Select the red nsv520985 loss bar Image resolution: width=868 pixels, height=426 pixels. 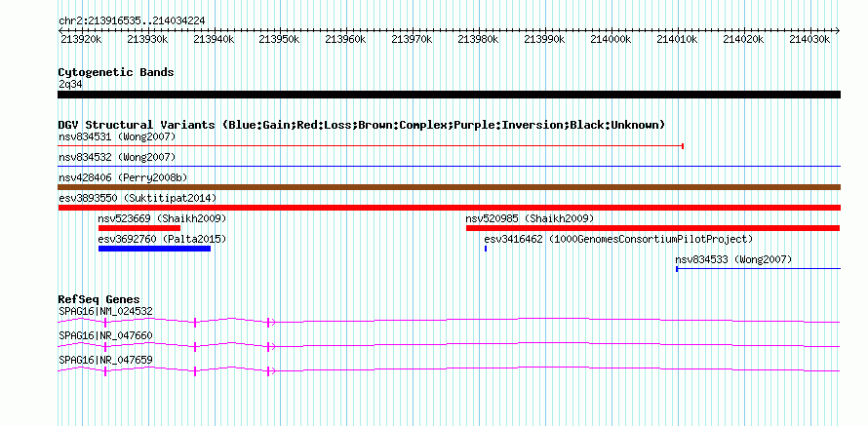click(x=653, y=228)
